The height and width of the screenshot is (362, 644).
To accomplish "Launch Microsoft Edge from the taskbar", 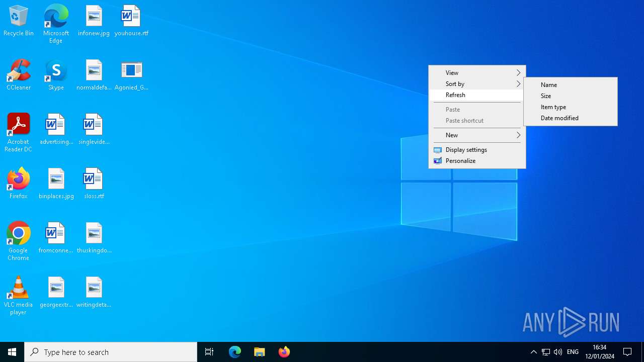I will (235, 352).
